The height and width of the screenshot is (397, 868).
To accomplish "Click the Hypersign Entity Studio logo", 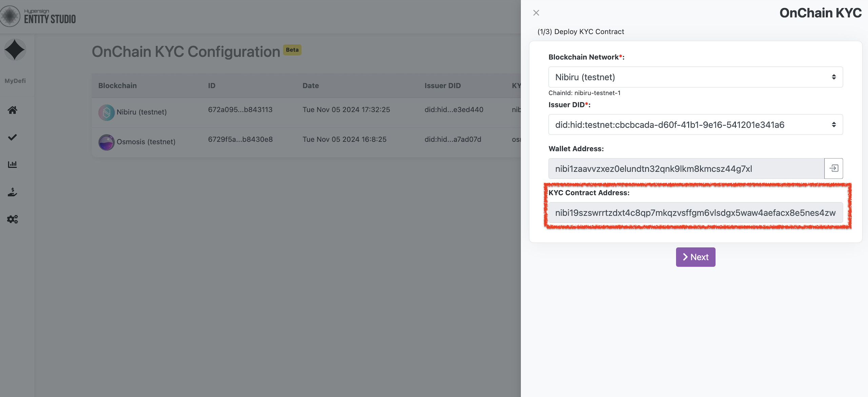I will (38, 16).
